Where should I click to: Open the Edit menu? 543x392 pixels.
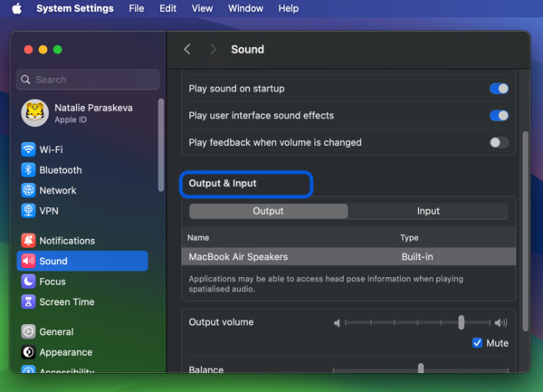(167, 8)
